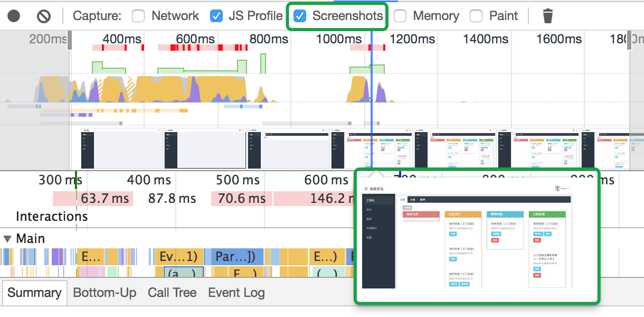The height and width of the screenshot is (317, 644).
Task: Click the 146.2 ms frame block
Action: (x=314, y=199)
